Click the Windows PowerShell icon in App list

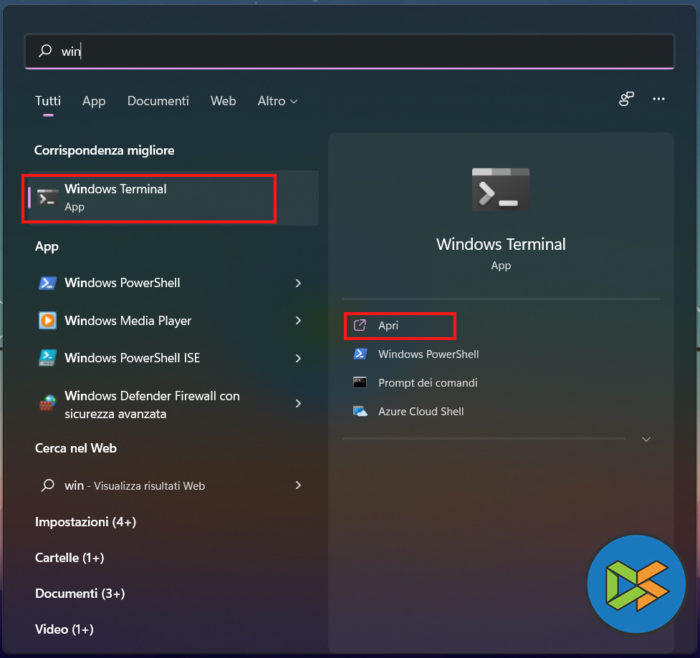47,283
